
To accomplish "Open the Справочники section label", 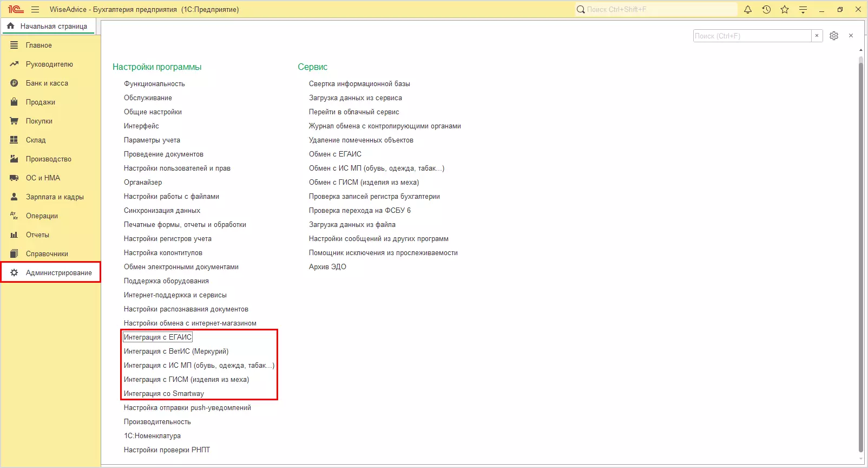I will tap(47, 254).
